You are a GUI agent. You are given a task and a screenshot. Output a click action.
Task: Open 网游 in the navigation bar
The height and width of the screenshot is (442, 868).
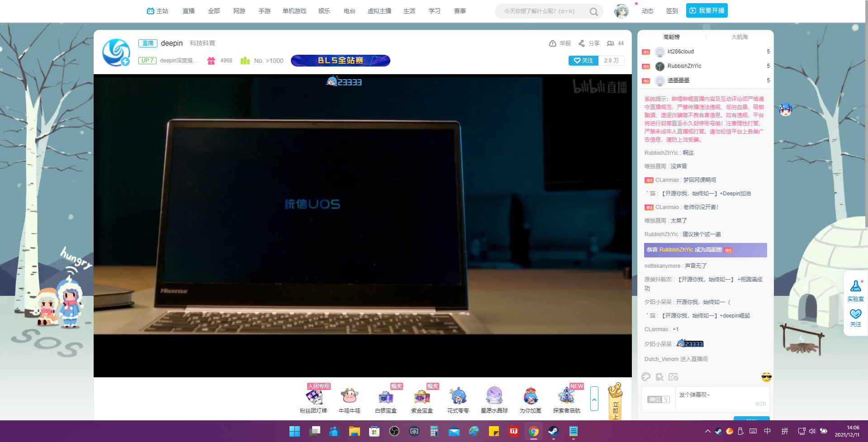tap(239, 11)
